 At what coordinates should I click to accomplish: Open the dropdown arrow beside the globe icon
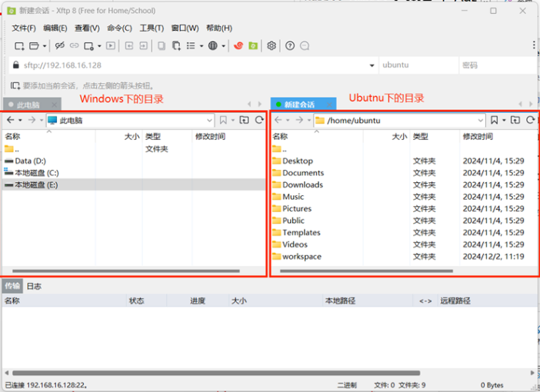(x=224, y=46)
